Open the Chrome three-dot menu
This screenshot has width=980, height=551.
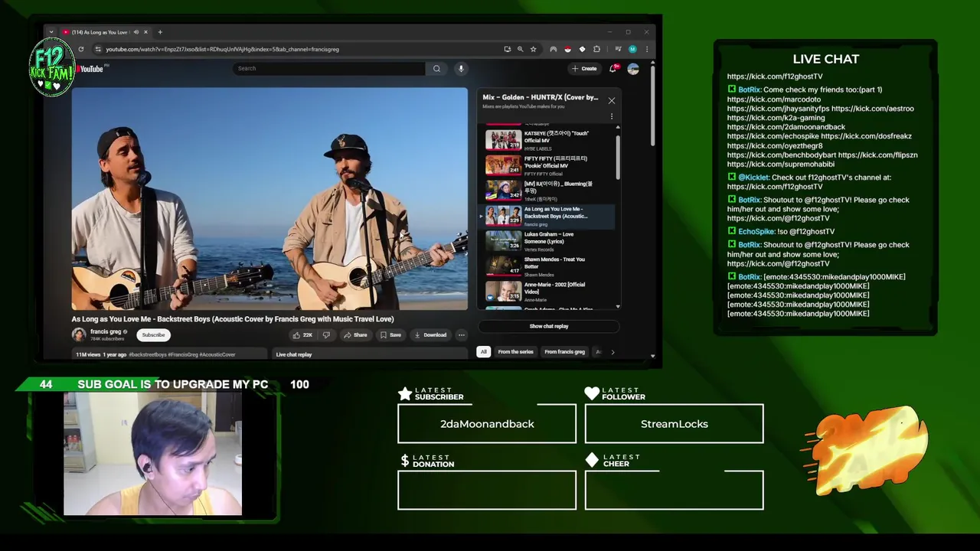tap(647, 49)
